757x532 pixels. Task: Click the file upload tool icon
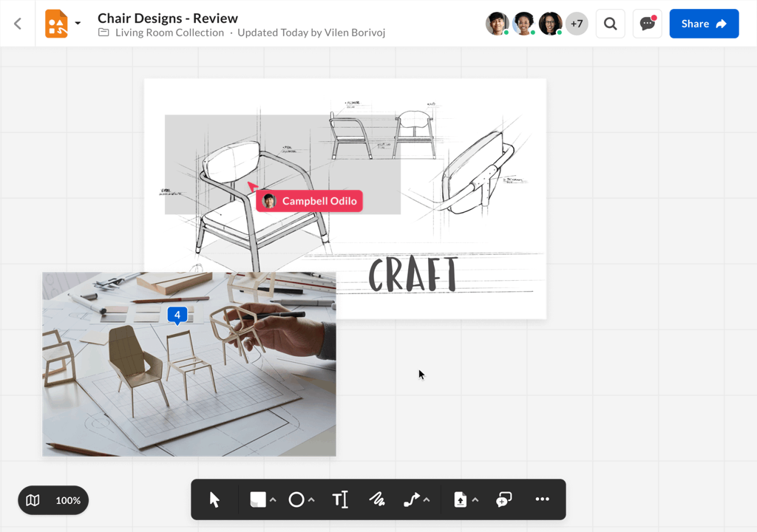coord(460,499)
